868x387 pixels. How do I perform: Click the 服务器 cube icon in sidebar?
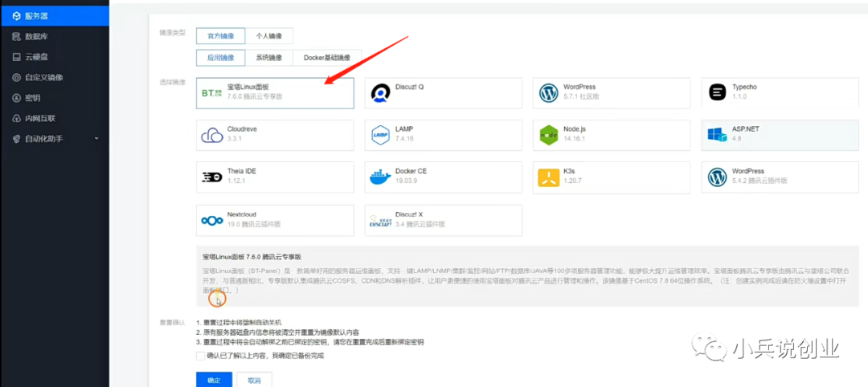(16, 16)
